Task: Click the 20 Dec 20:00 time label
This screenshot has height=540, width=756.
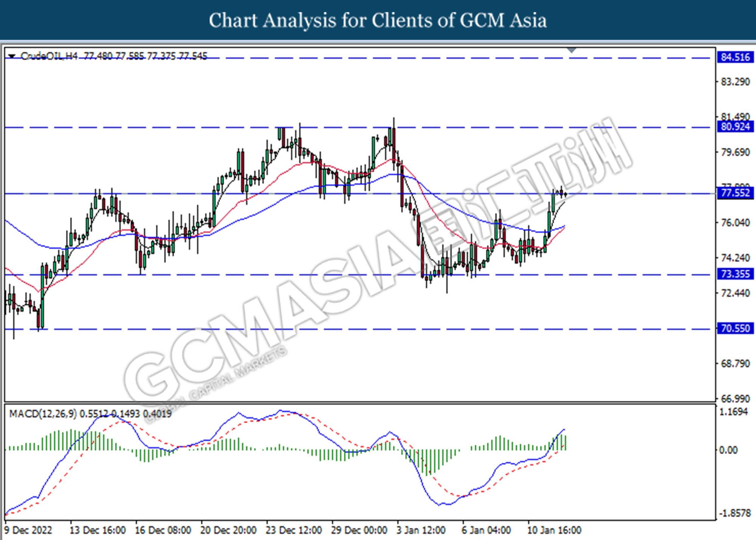Action: [x=228, y=530]
